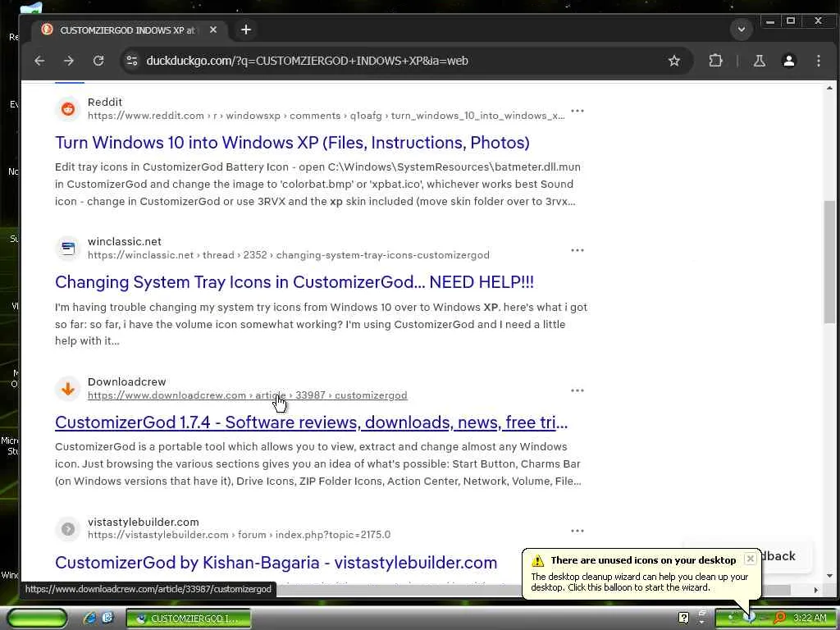Switch to CUSTOMZIERGOD taskbar window button

pyautogui.click(x=189, y=619)
